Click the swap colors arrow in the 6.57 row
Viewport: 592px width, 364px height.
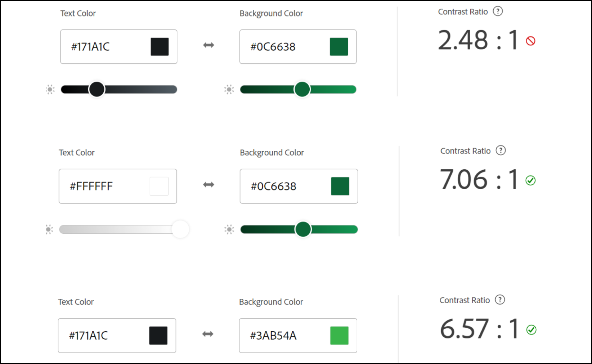coord(208,334)
